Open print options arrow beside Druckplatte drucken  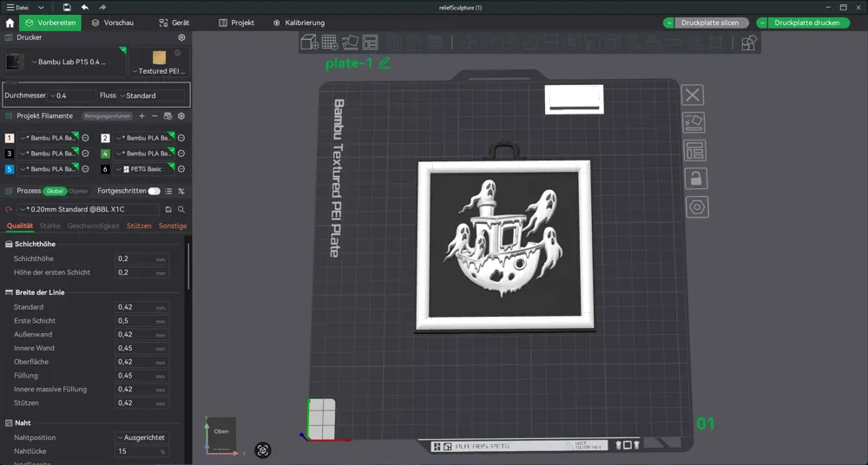tap(762, 23)
